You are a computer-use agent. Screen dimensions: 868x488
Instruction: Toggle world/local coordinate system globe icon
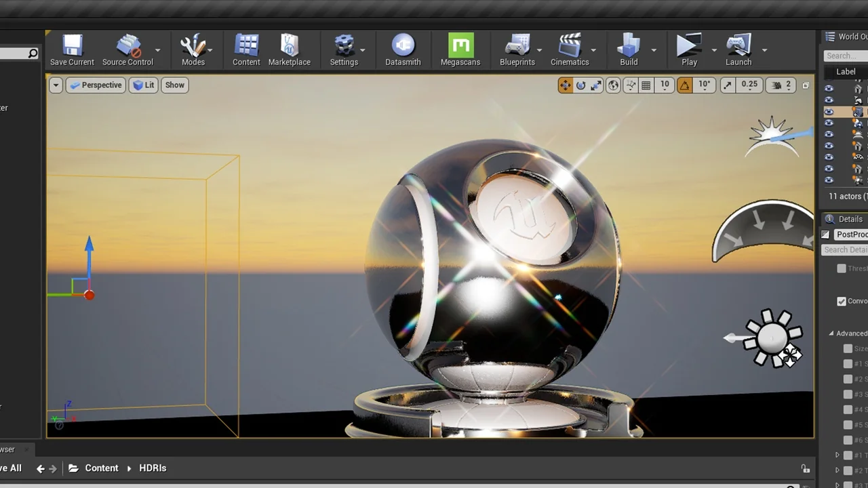tap(613, 85)
